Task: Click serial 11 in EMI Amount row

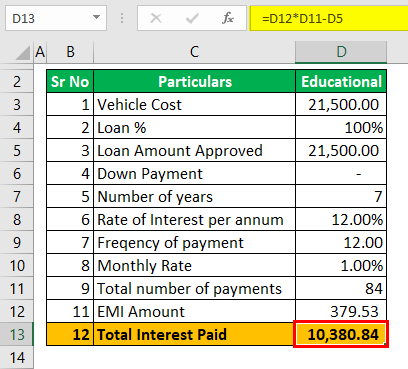Action: pyautogui.click(x=70, y=311)
